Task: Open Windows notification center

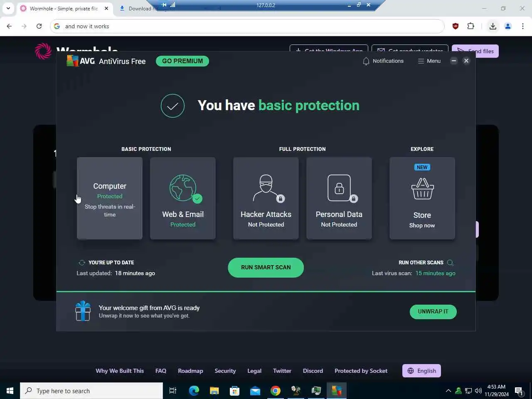Action: 519,391
